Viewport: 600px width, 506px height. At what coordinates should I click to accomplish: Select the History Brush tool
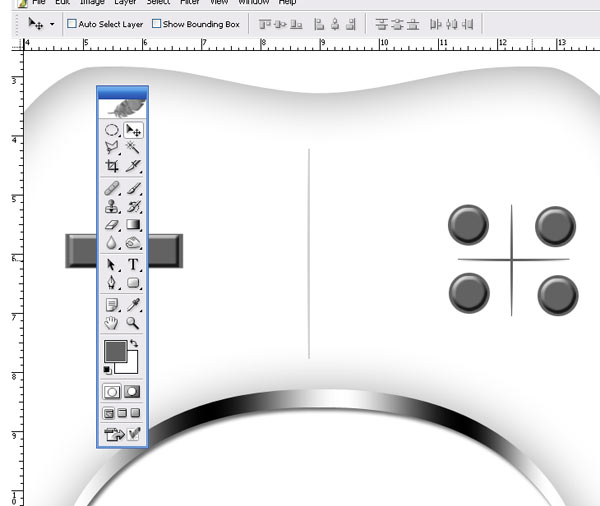pos(133,207)
